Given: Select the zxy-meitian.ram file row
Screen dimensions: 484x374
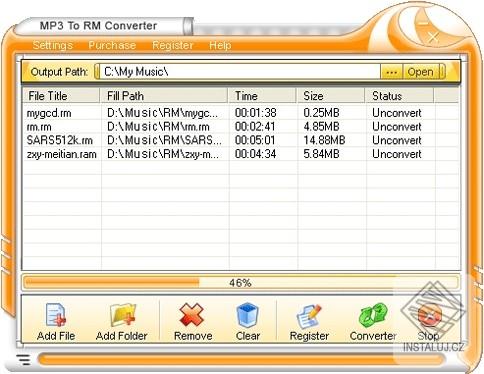Looking at the screenshot, I should (241, 154).
